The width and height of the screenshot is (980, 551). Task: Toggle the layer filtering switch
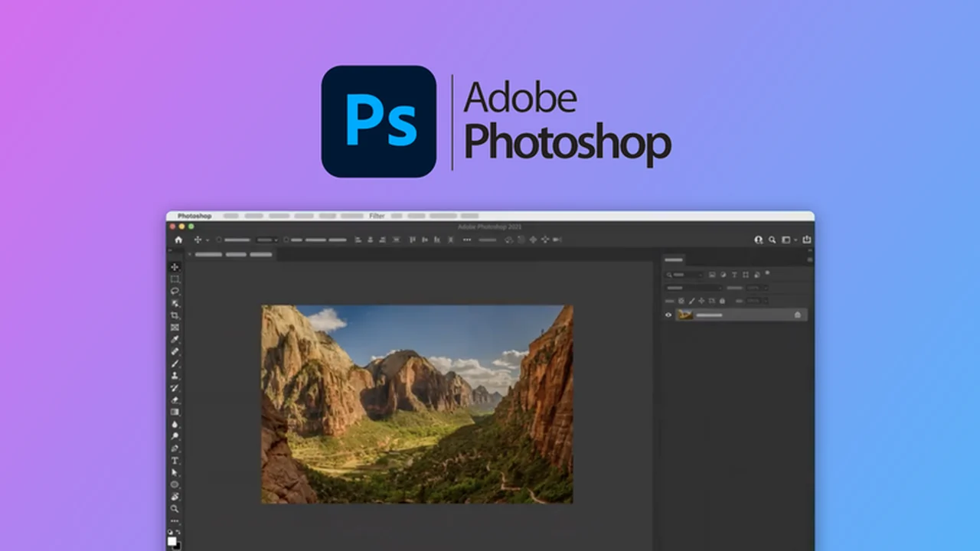point(767,273)
